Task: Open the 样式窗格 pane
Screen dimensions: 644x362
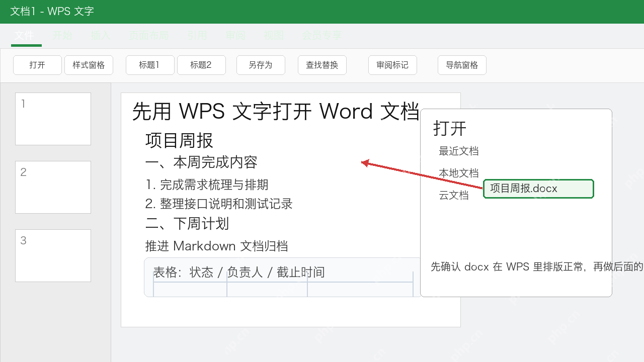Action: pyautogui.click(x=89, y=65)
